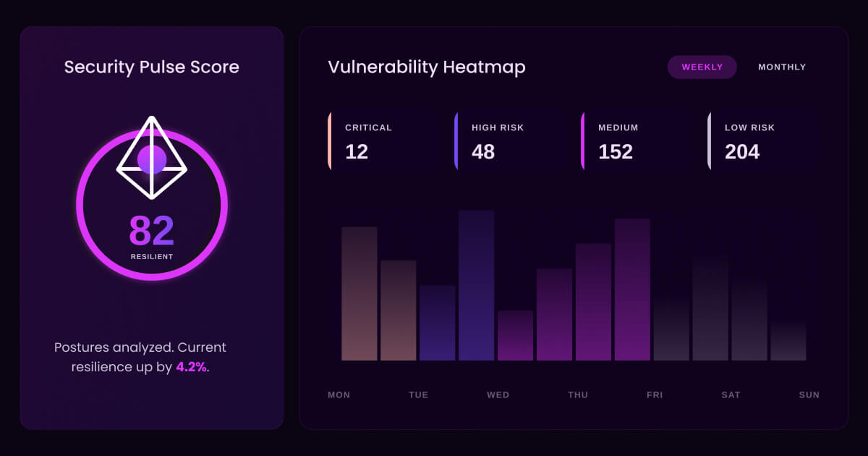Click the diamond crystal icon in the gauge
868x456 pixels.
click(152, 158)
